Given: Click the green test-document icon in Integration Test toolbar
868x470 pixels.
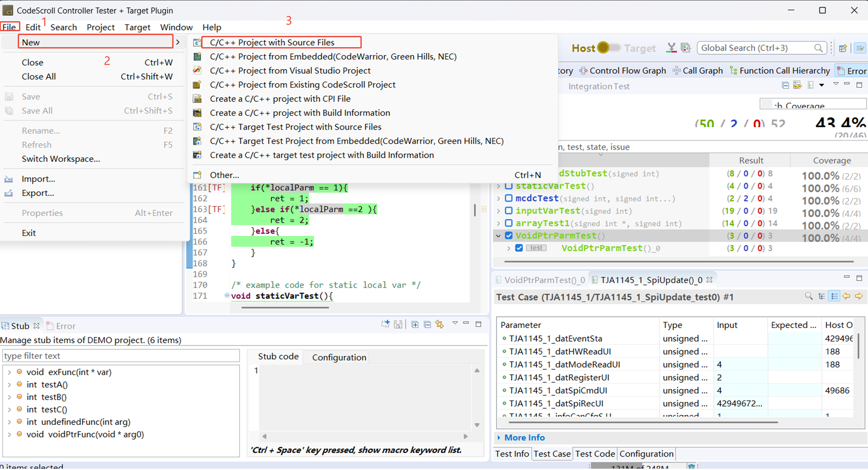Looking at the screenshot, I should coord(810,85).
